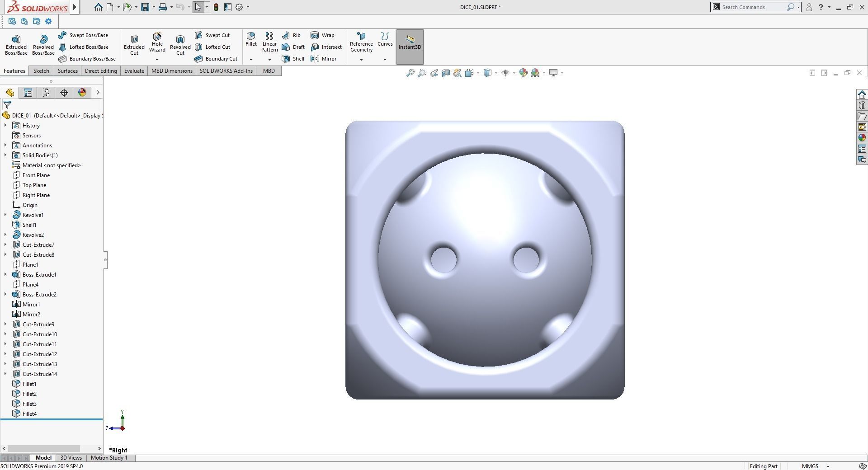Open the Fillet dropdown arrow

click(x=251, y=60)
